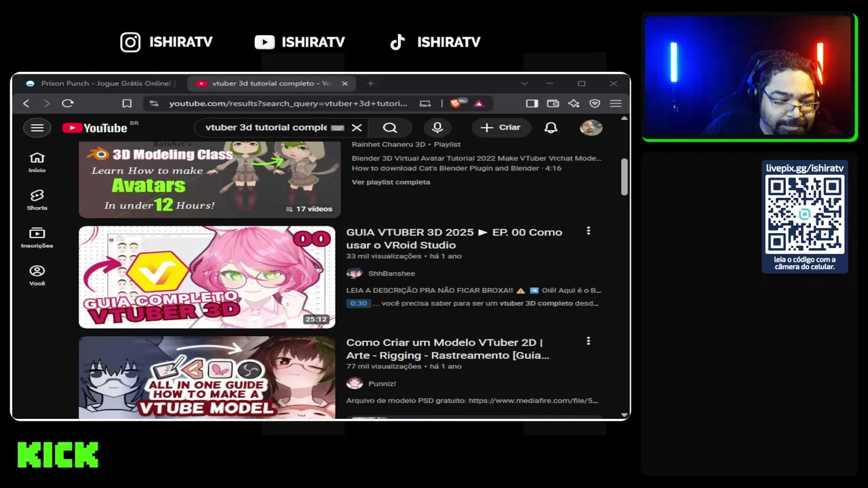View site information icon in address bar
868x488 pixels.
pos(154,103)
